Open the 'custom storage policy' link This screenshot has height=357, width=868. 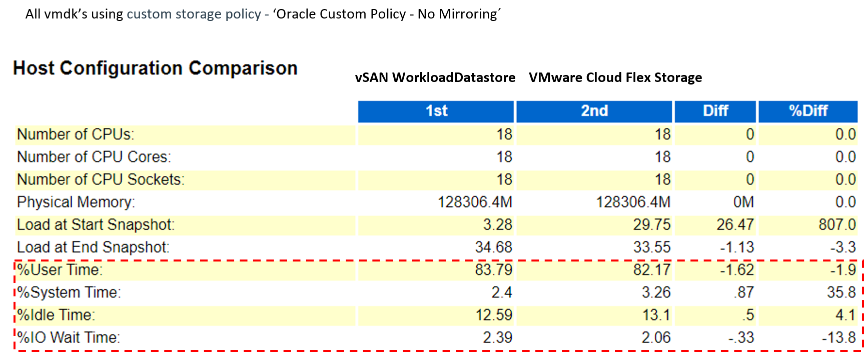[194, 14]
